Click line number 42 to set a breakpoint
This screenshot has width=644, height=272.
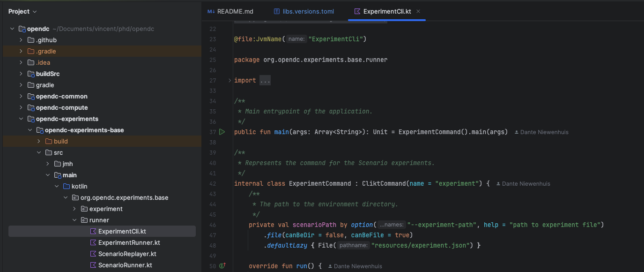(x=212, y=183)
